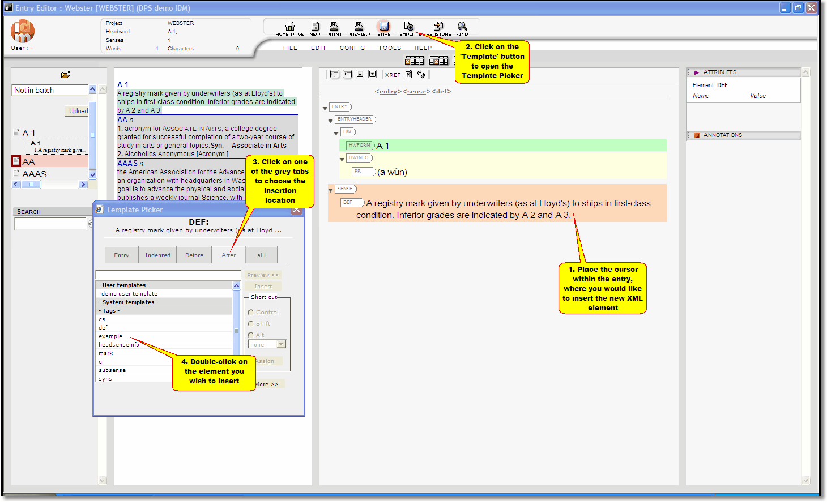Click the first table layout icon below the HELP menu
Image resolution: width=827 pixels, height=504 pixels.
414,61
